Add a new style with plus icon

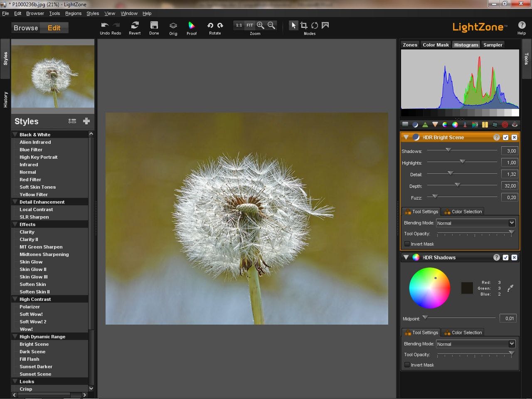(86, 121)
